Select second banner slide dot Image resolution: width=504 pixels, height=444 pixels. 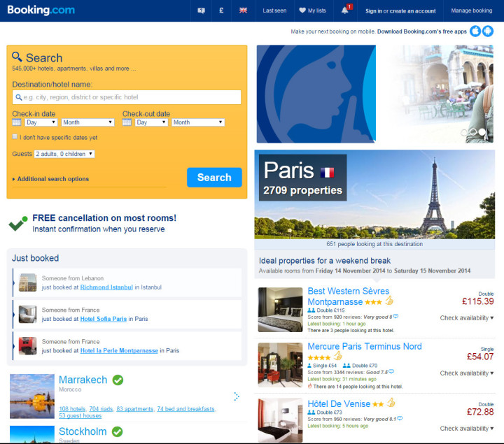(472, 132)
